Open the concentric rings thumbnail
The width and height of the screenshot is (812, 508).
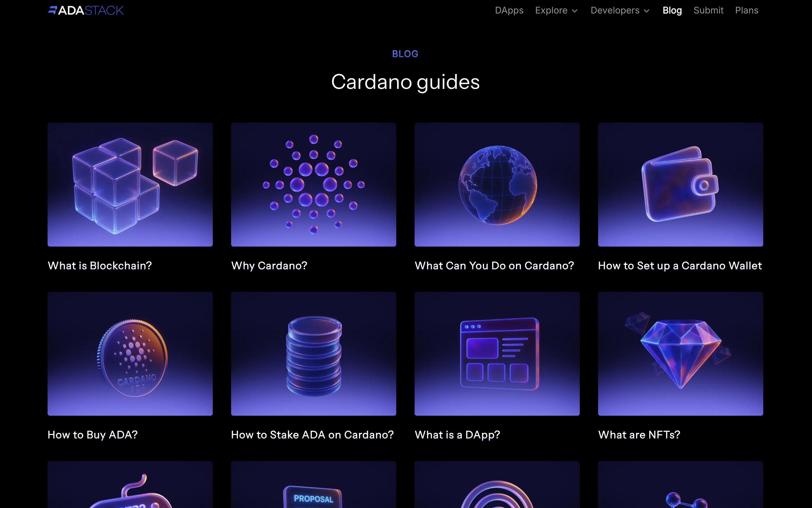pos(497,484)
